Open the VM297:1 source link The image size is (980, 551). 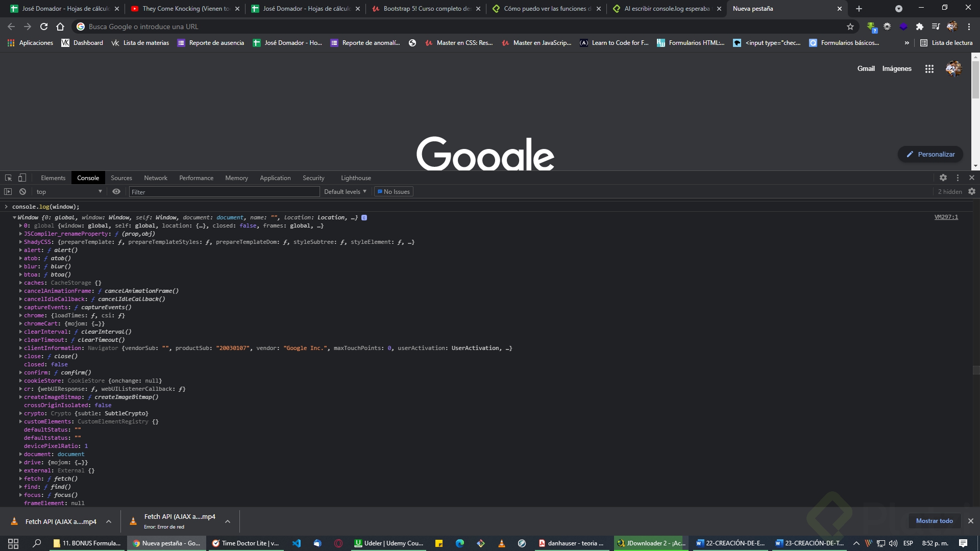[x=946, y=217]
